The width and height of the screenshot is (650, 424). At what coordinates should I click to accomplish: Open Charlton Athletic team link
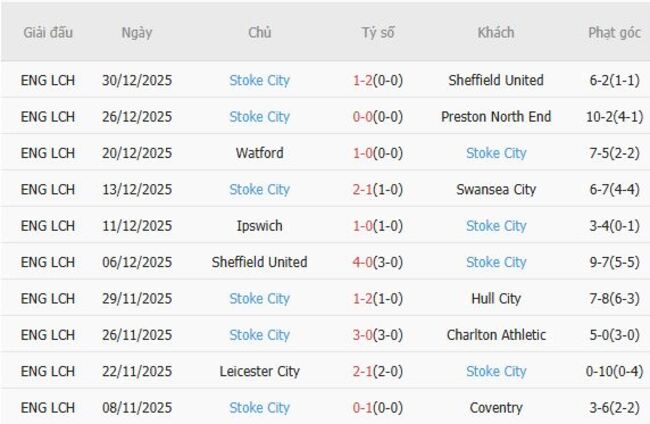point(495,335)
